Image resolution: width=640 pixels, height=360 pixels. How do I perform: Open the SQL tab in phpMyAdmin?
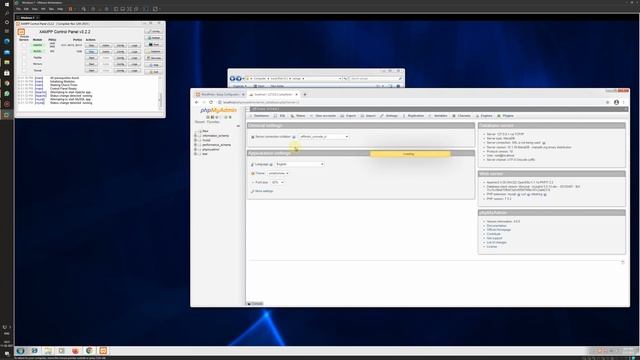click(280, 116)
